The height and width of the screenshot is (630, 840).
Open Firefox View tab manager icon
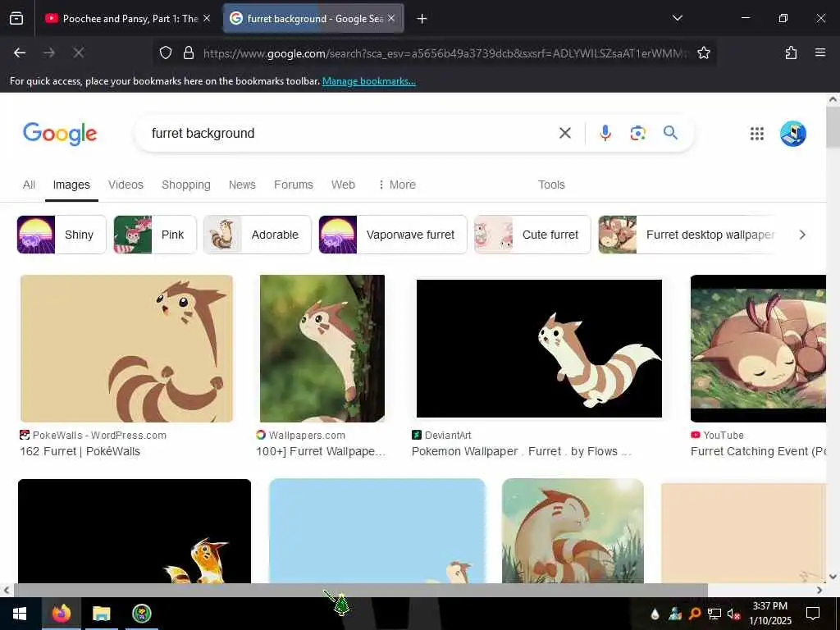[16, 19]
